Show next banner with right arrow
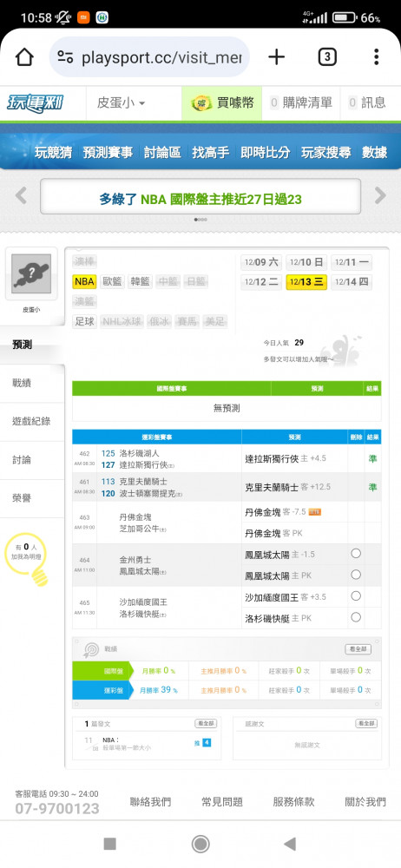The width and height of the screenshot is (401, 868). 380,195
